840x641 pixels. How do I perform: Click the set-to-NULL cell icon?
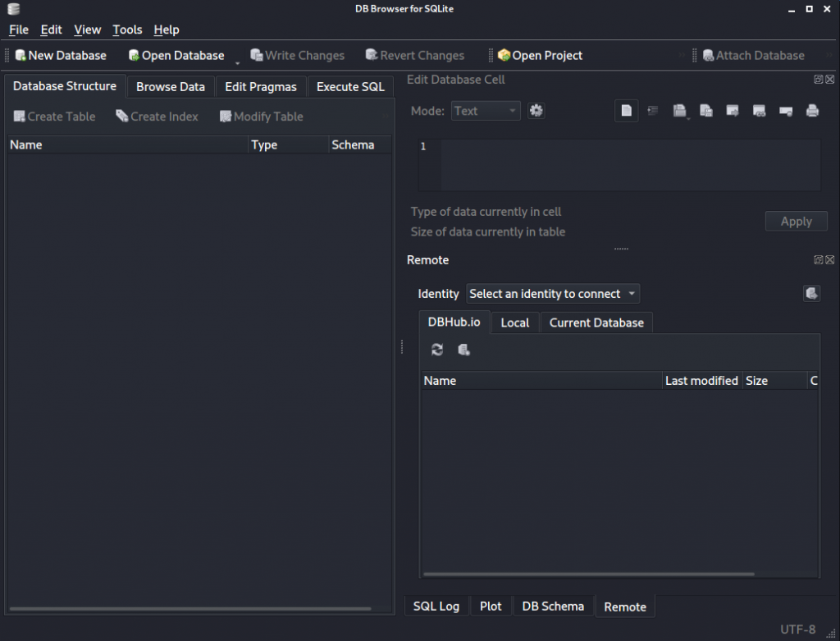pos(786,111)
